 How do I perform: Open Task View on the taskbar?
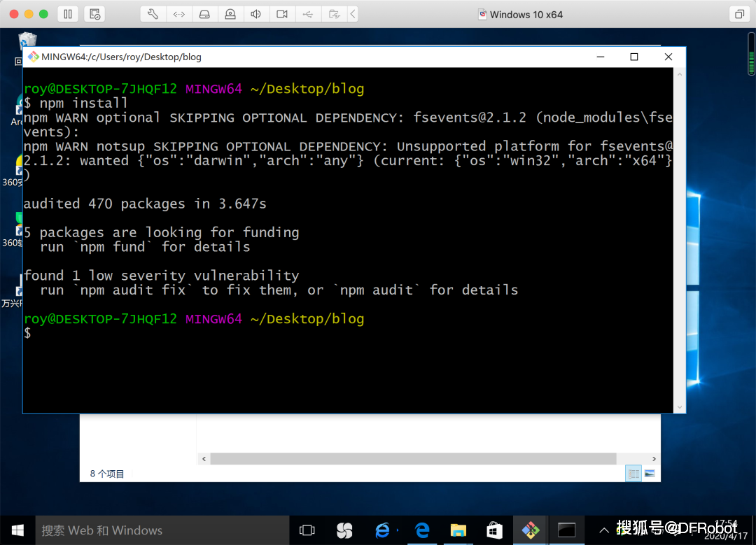307,530
